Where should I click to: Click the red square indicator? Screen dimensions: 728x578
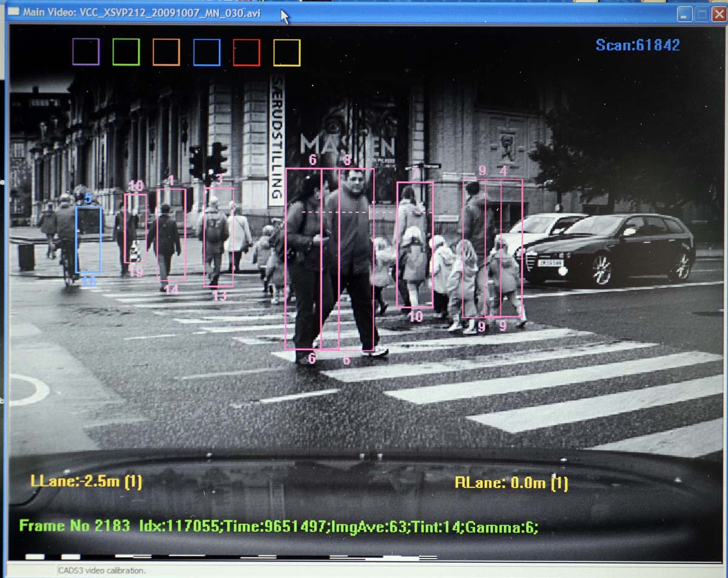(x=246, y=52)
